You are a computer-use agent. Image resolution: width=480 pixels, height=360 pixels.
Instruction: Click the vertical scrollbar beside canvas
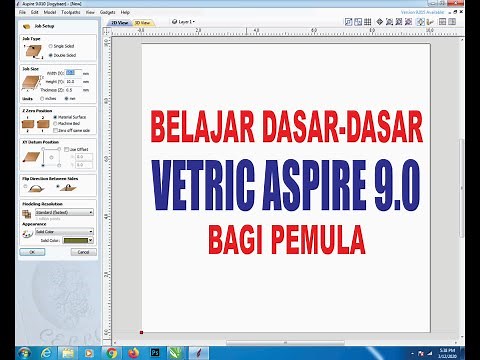click(x=462, y=188)
